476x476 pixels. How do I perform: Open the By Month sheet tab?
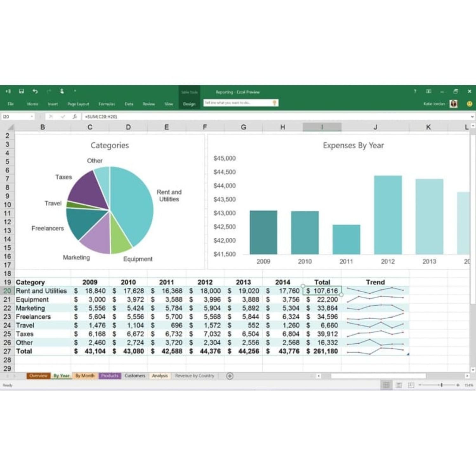(x=84, y=376)
